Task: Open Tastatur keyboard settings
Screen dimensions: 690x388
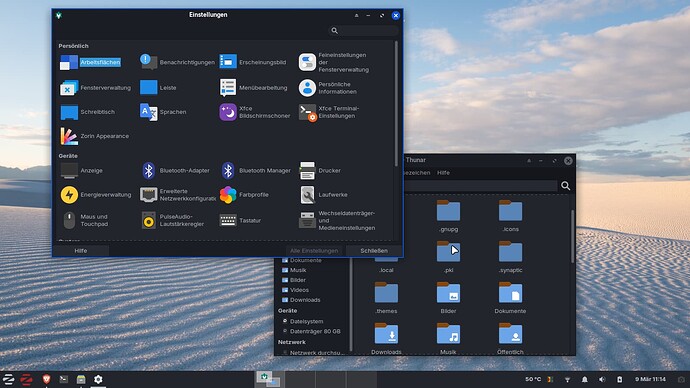Action: (x=240, y=220)
